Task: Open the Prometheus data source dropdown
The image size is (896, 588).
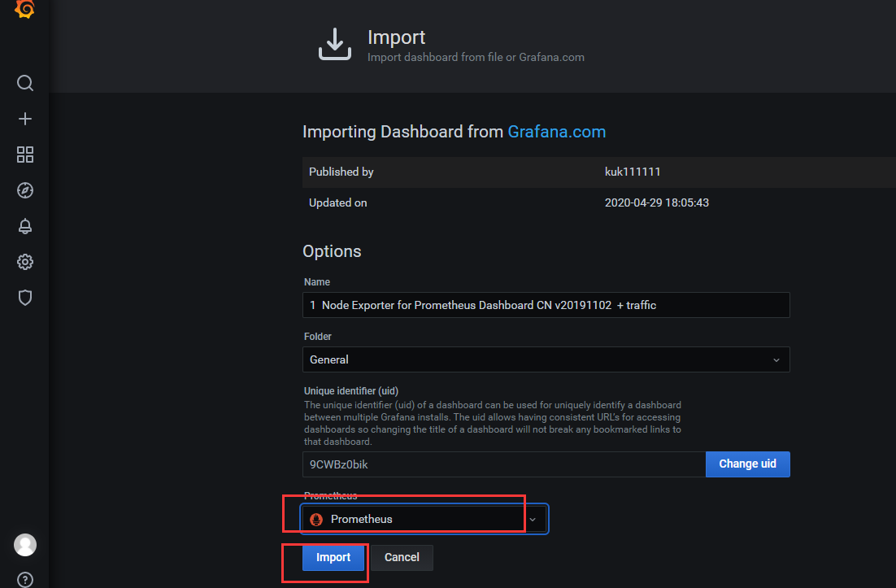Action: [424, 519]
